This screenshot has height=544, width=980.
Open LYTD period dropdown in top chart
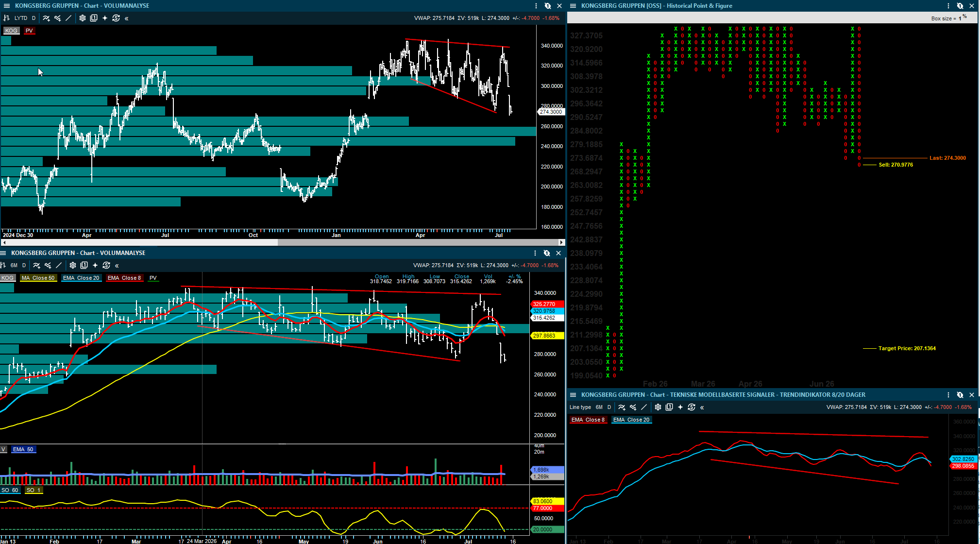[21, 18]
